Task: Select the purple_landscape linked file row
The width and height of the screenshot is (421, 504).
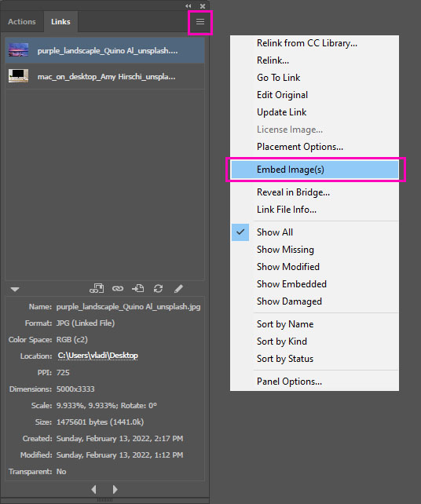Action: click(x=104, y=50)
